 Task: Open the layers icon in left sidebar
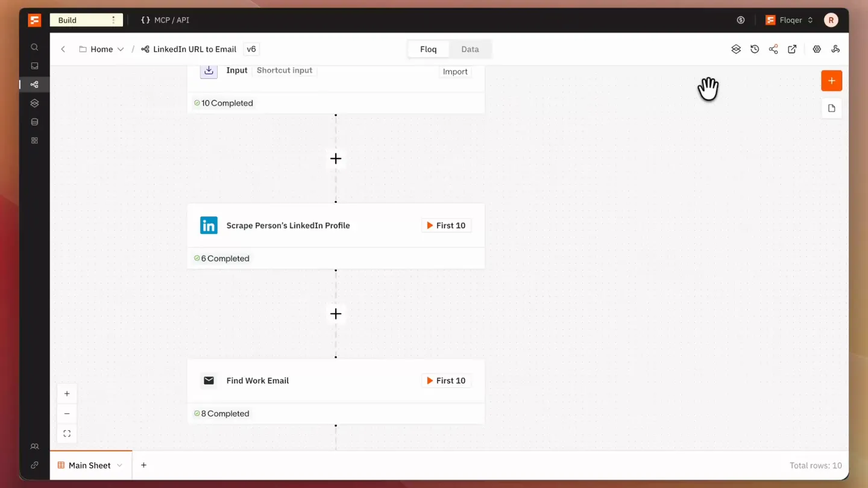pos(34,103)
